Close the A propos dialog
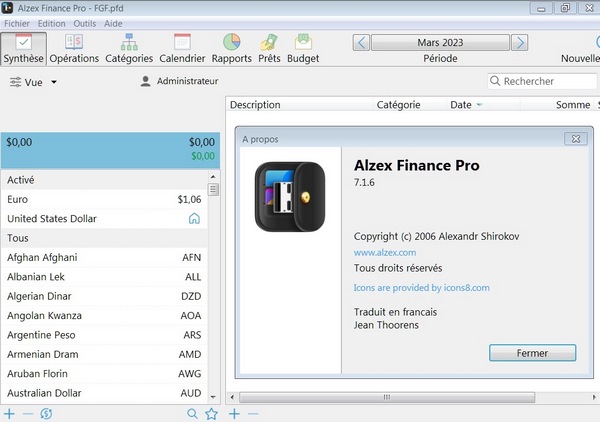 pos(576,139)
